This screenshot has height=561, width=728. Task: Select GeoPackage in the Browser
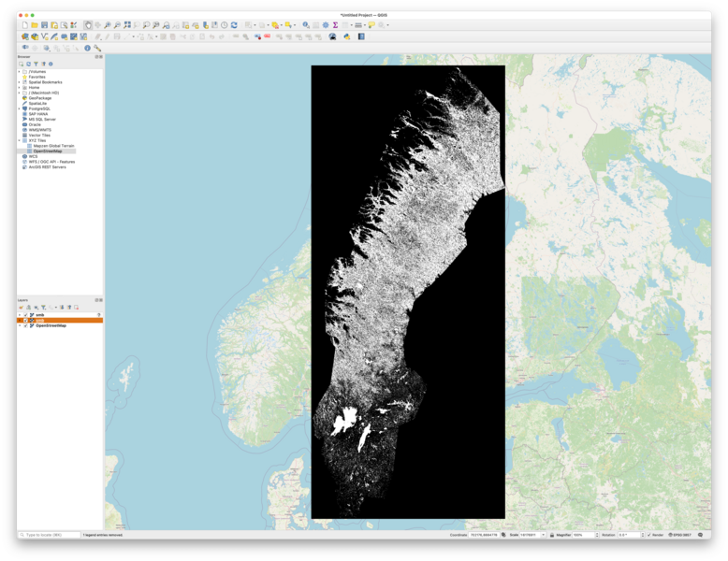tap(40, 98)
